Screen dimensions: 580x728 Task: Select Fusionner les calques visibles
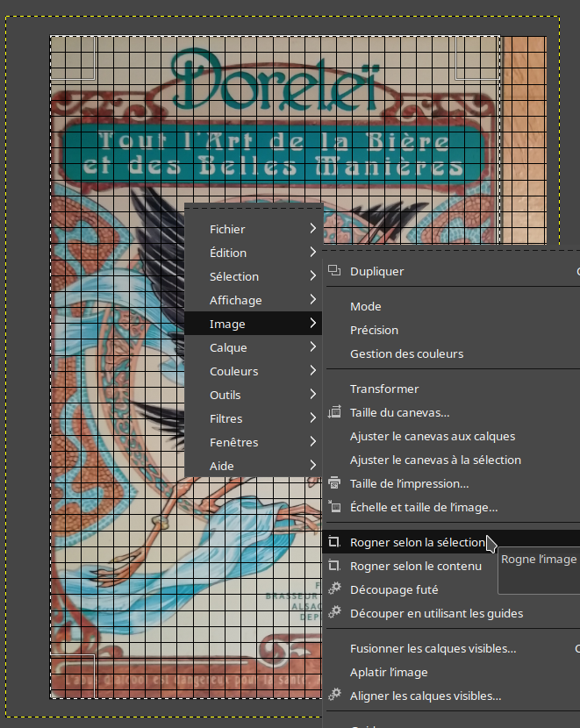(x=433, y=648)
